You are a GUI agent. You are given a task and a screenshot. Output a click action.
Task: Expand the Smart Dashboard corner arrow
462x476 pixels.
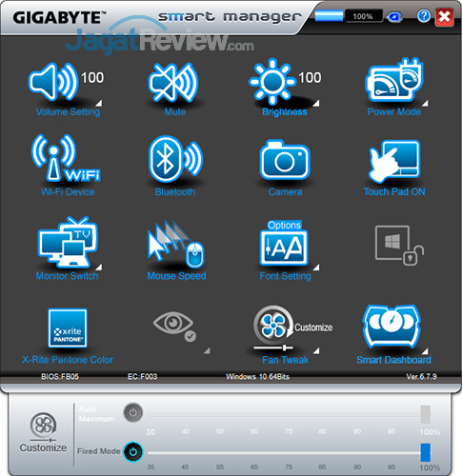425,350
